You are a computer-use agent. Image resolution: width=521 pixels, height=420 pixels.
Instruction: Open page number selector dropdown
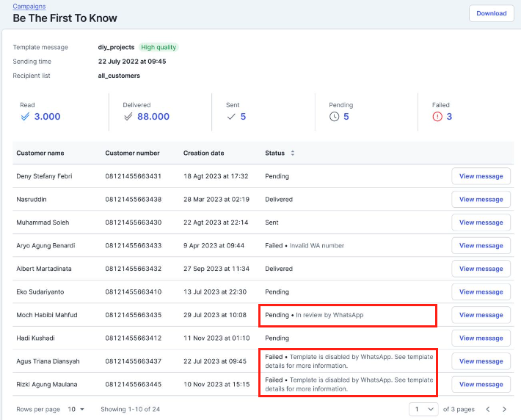click(x=423, y=409)
